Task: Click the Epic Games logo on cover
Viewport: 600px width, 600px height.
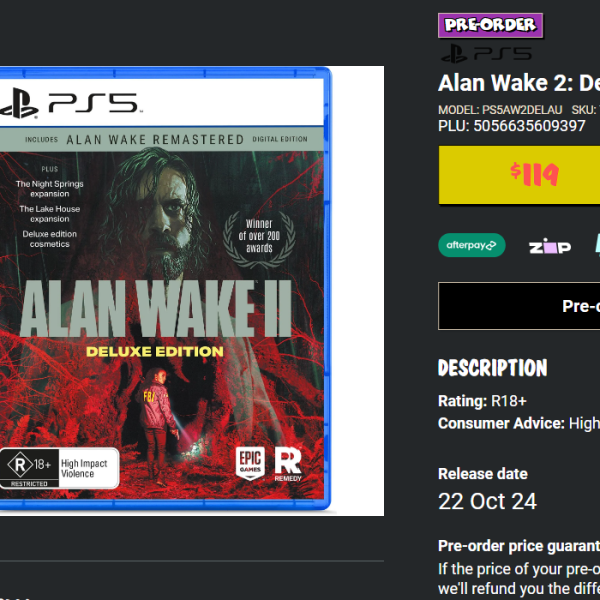Action: pyautogui.click(x=250, y=463)
